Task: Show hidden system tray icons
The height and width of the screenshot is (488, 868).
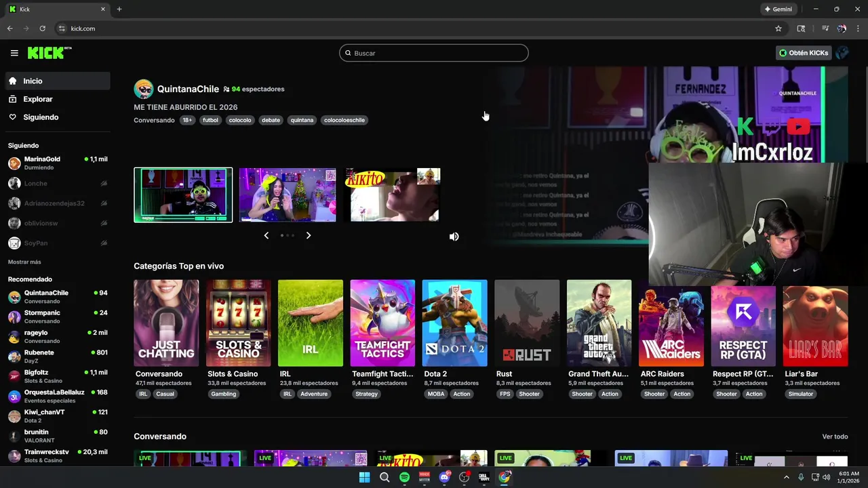Action: pos(787,477)
